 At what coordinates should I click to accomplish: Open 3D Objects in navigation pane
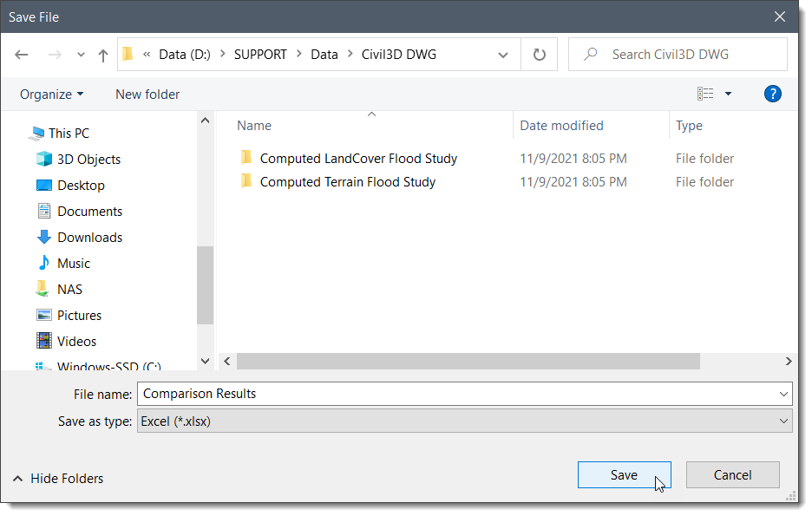(x=89, y=160)
